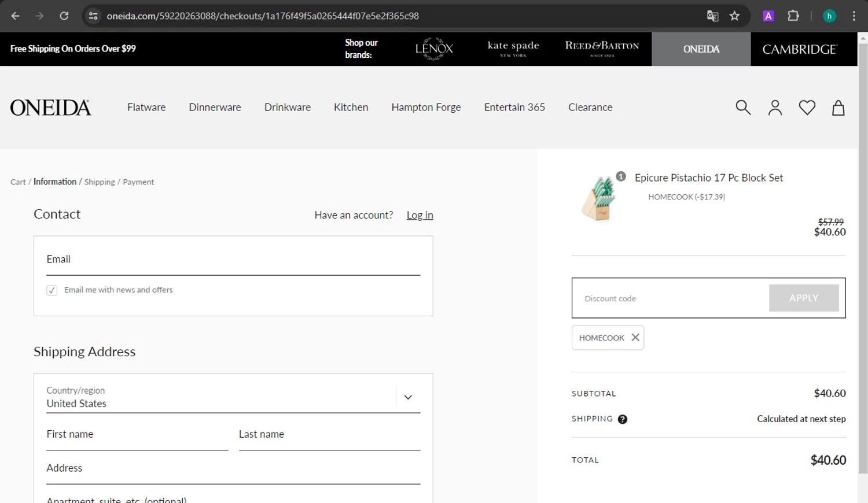Switch to the Cambridge brand site
This screenshot has height=503, width=868.
(x=799, y=49)
